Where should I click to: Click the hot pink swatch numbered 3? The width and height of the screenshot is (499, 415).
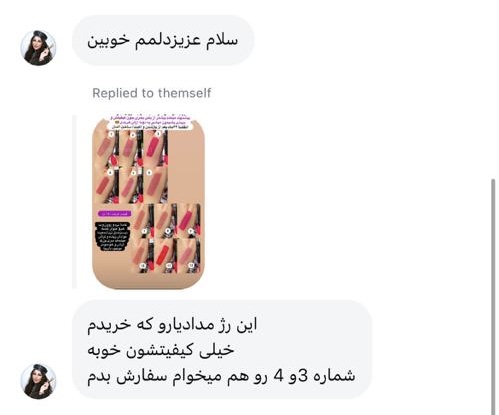click(x=155, y=148)
